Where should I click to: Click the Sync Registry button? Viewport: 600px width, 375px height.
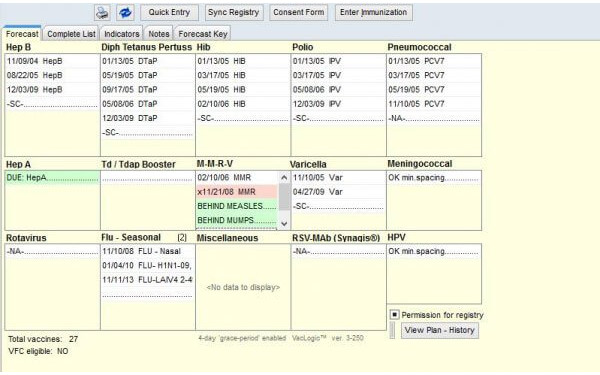point(233,12)
